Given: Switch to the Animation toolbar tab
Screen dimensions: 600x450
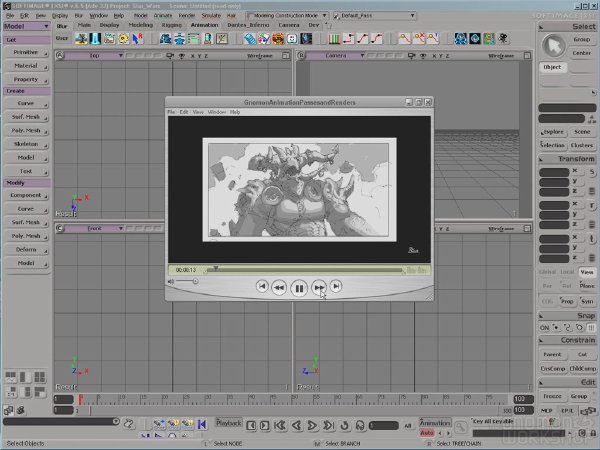Looking at the screenshot, I should (204, 25).
